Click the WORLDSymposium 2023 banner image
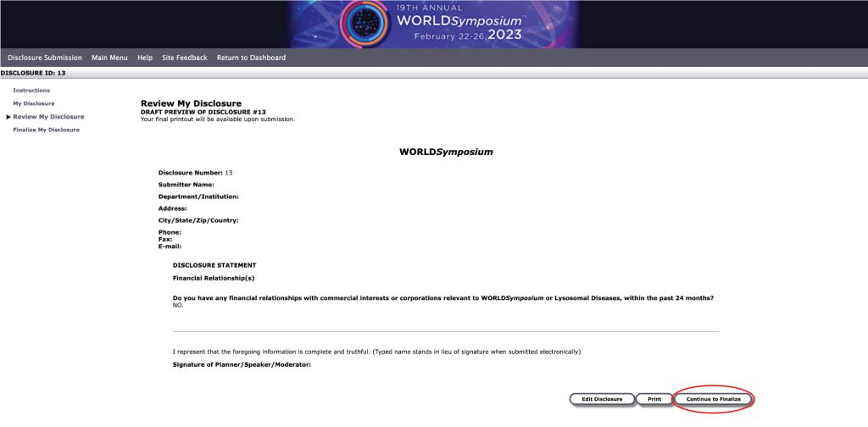The height and width of the screenshot is (427, 868). tap(433, 24)
